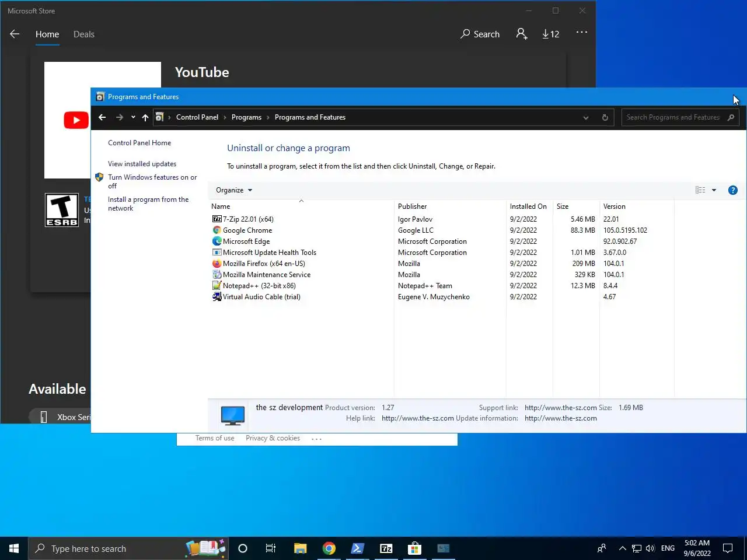The width and height of the screenshot is (747, 560).
Task: Launch Chrome from the taskbar
Action: [329, 548]
